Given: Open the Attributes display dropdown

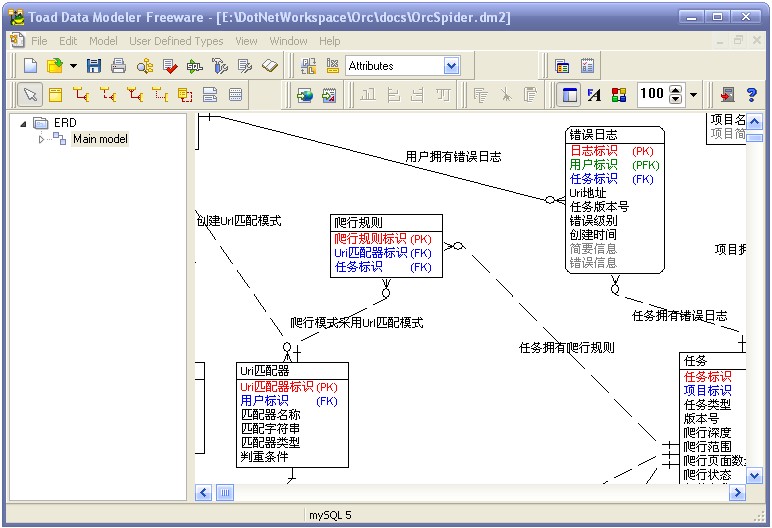Looking at the screenshot, I should pos(451,66).
